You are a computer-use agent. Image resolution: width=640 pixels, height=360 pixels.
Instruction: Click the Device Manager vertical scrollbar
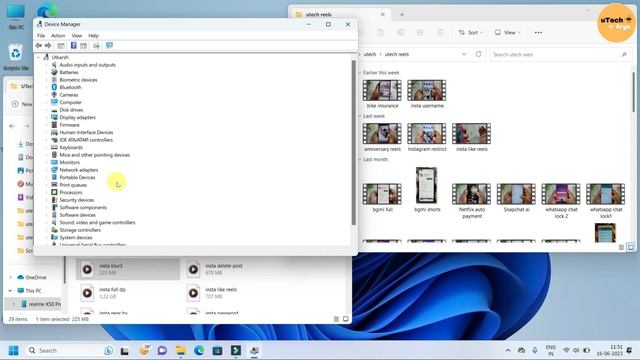click(x=353, y=142)
